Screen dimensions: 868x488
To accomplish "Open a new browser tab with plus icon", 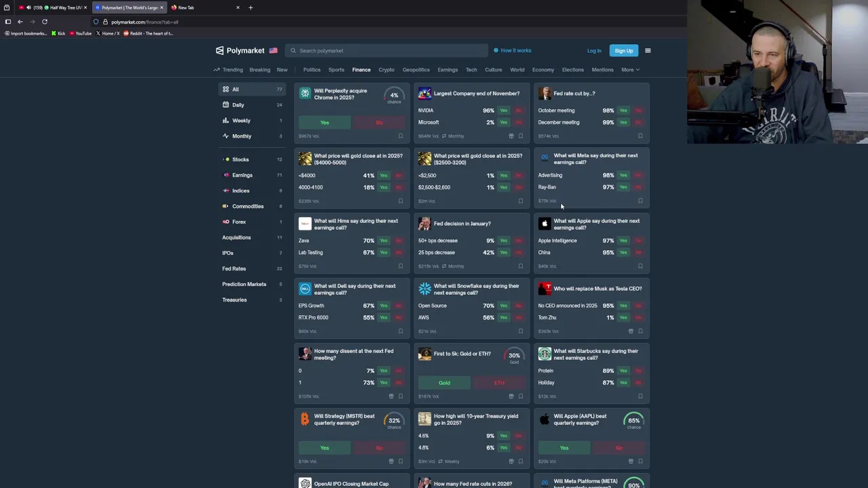I will click(x=250, y=7).
